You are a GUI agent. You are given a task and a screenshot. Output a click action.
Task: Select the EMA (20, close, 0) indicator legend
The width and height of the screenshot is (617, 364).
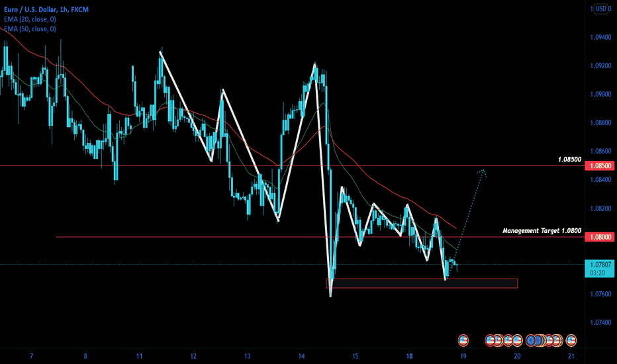point(30,19)
